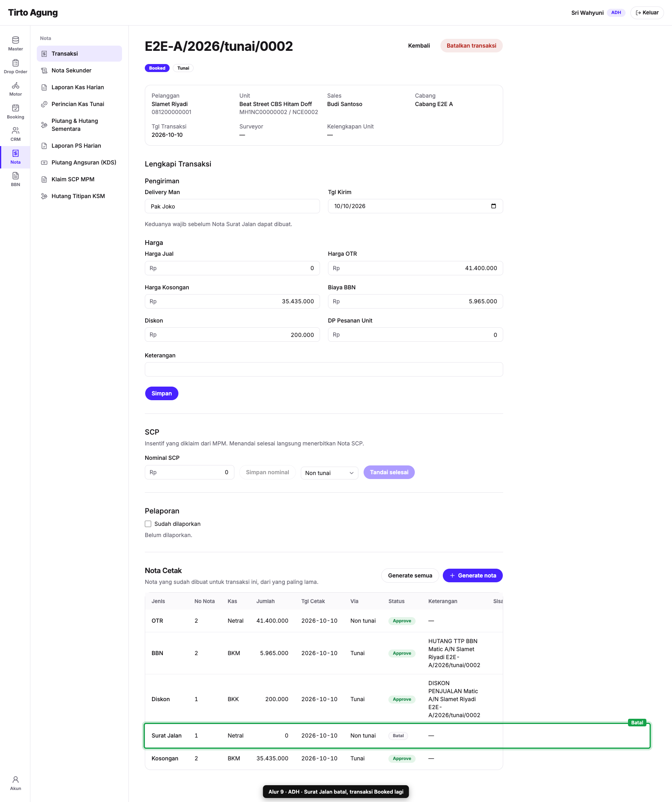Focus the Diskon input field
The height and width of the screenshot is (802, 672).
coord(232,335)
